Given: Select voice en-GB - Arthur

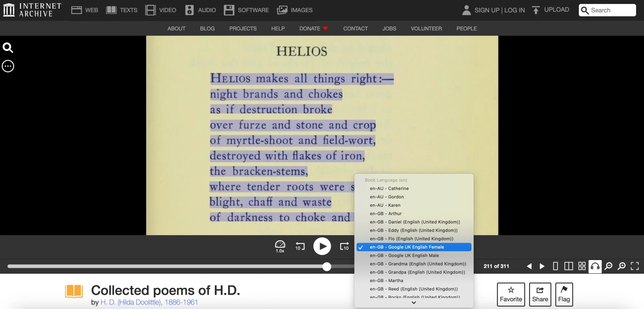Looking at the screenshot, I should click(x=414, y=214).
